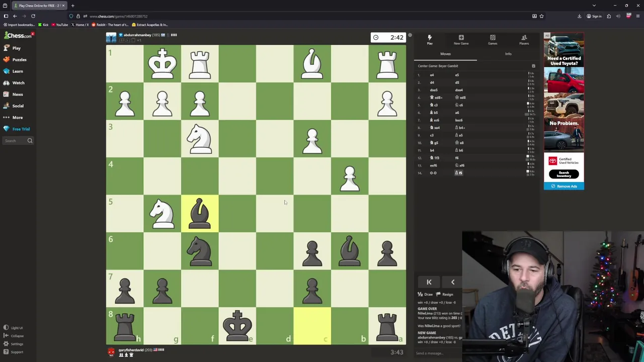Focus the sidebar Search field
Image resolution: width=644 pixels, height=362 pixels.
point(18,141)
